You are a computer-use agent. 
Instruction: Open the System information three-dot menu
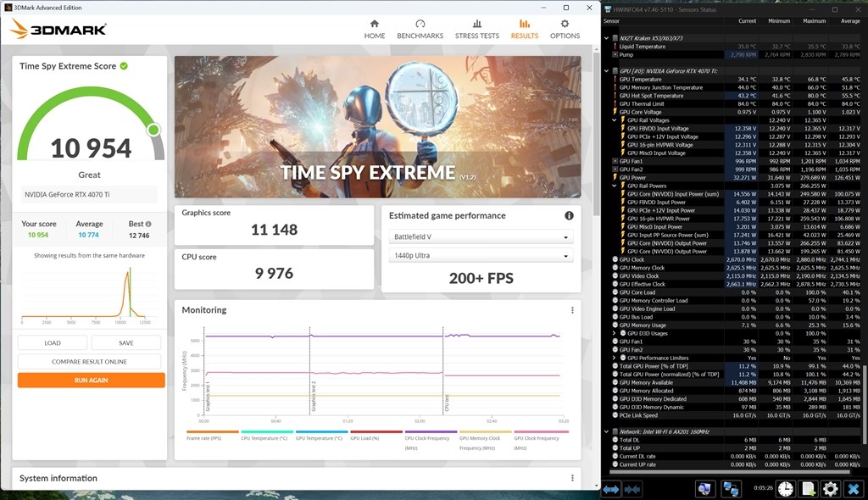coord(572,478)
